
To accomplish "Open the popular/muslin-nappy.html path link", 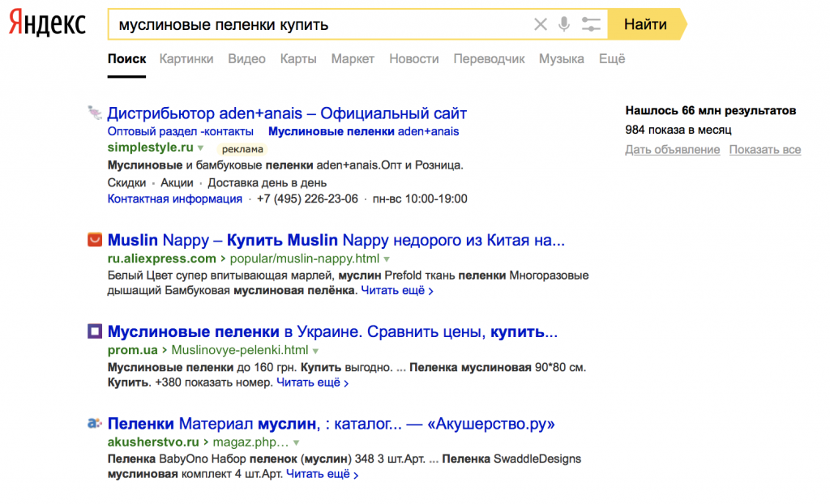I will click(305, 258).
